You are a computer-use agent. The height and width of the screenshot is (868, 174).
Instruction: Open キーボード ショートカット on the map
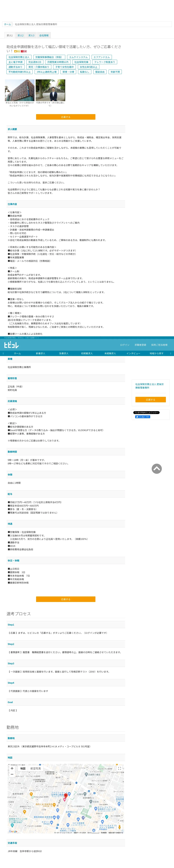pyautogui.click(x=63, y=833)
